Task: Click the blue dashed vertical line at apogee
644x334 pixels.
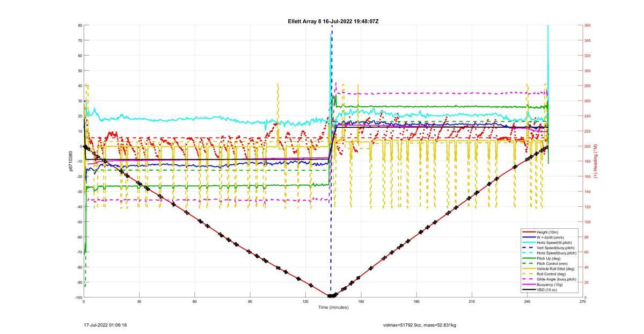Action: 331,161
